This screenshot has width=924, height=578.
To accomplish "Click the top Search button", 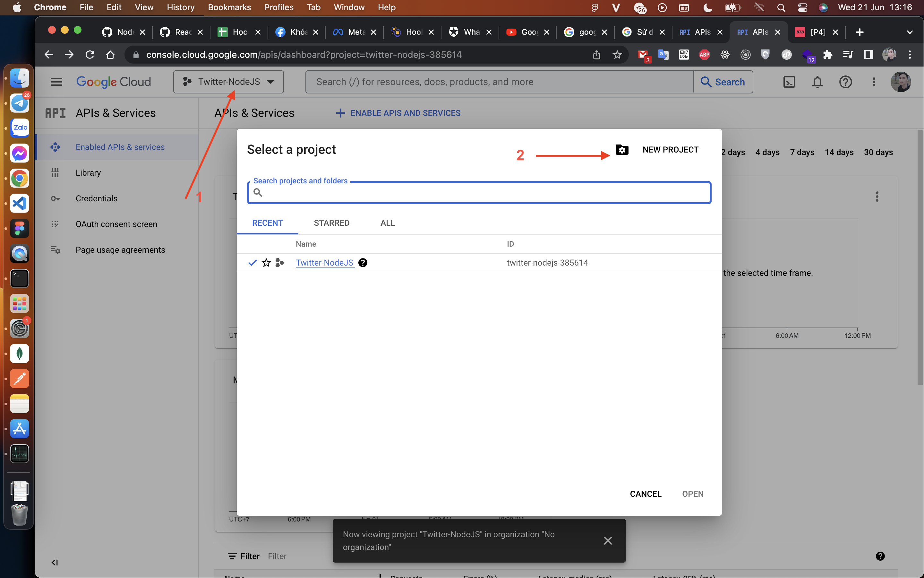I will click(x=723, y=82).
